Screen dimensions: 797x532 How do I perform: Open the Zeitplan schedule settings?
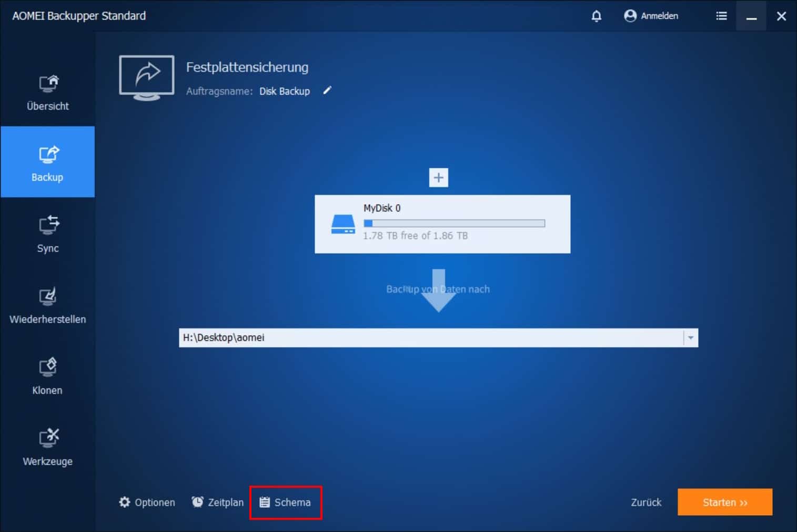point(218,503)
